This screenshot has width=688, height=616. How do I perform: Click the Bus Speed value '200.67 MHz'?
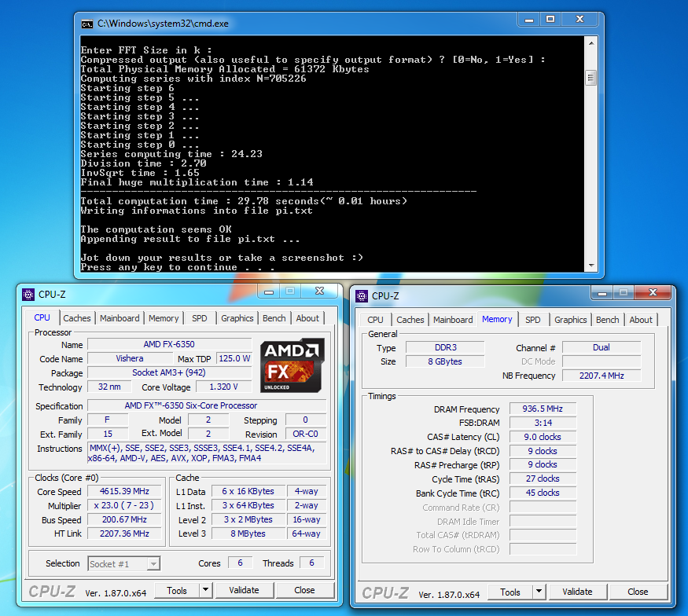pos(124,519)
